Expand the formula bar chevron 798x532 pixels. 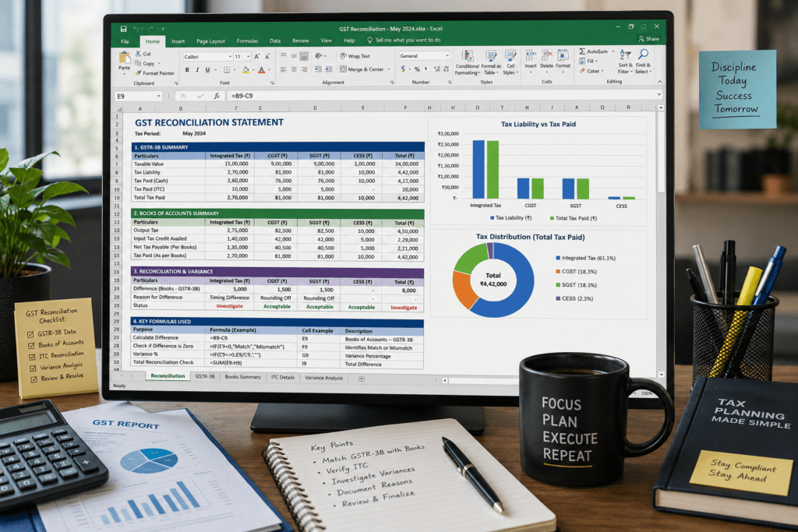(x=659, y=94)
